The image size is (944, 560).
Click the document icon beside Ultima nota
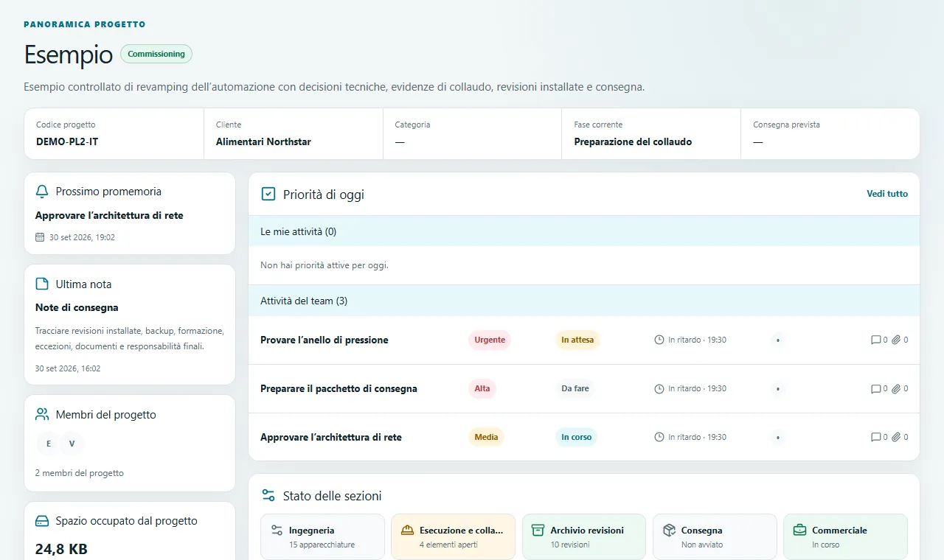click(42, 284)
